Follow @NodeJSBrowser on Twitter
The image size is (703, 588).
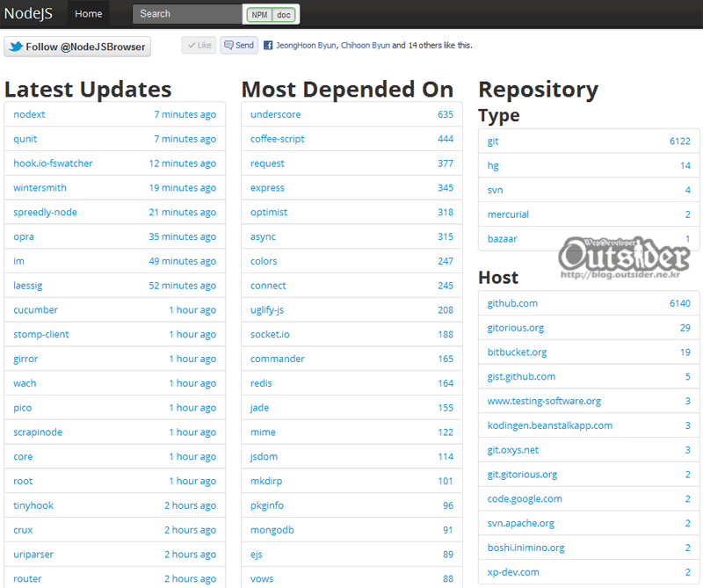point(77,47)
